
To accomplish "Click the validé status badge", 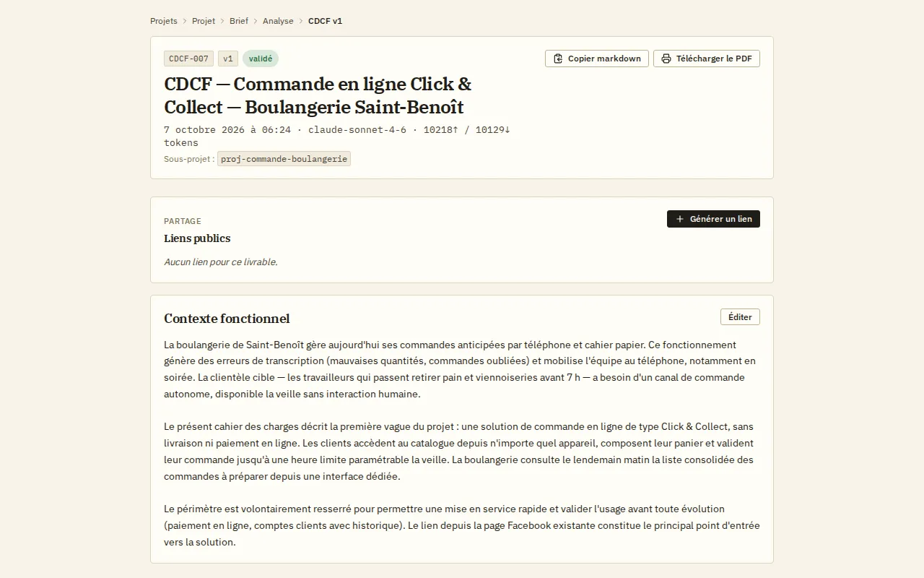I will (261, 59).
